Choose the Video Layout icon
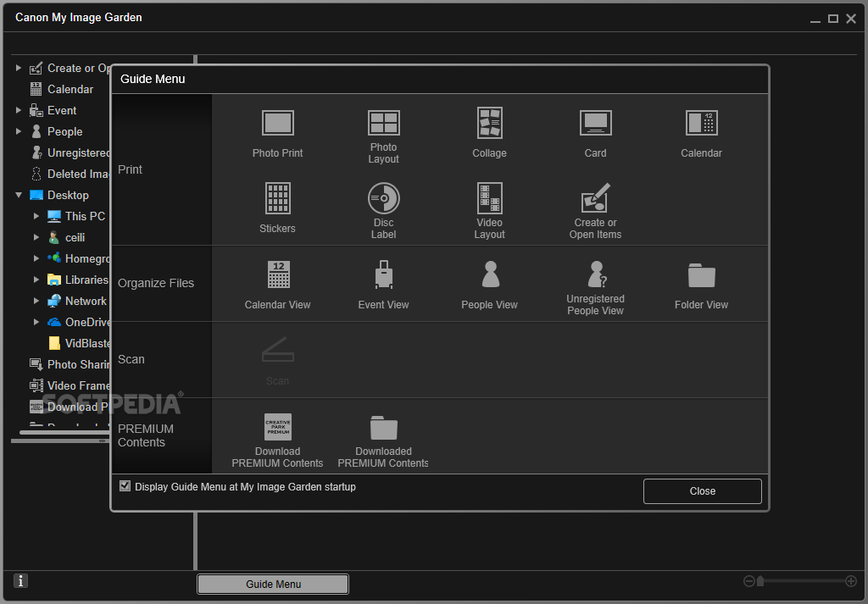868x604 pixels. (489, 198)
